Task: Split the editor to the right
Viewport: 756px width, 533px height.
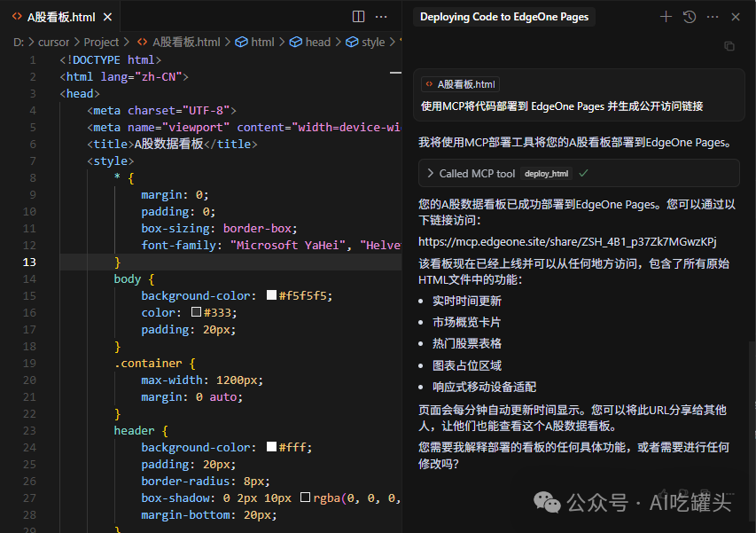Action: click(358, 17)
